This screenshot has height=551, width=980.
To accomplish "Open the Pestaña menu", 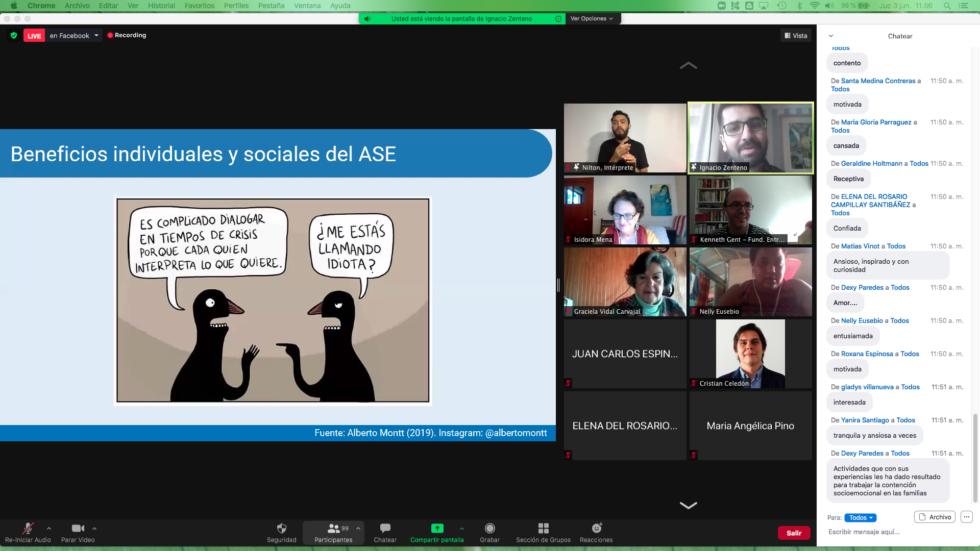I will [x=271, y=6].
